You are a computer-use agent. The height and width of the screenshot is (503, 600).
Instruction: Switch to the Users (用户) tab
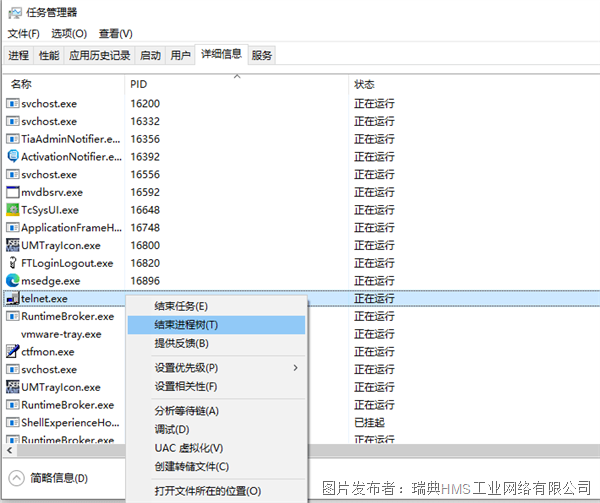tap(180, 55)
